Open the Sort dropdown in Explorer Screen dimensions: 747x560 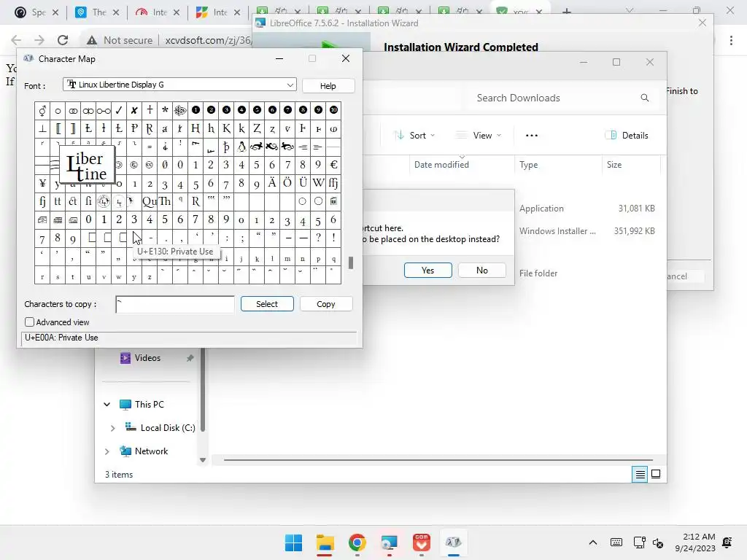coord(414,135)
